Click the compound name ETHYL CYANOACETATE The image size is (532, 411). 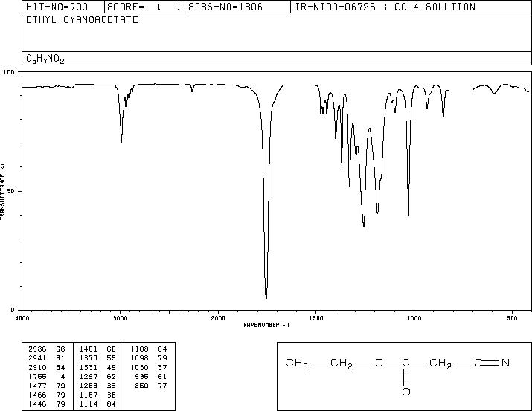(x=82, y=19)
